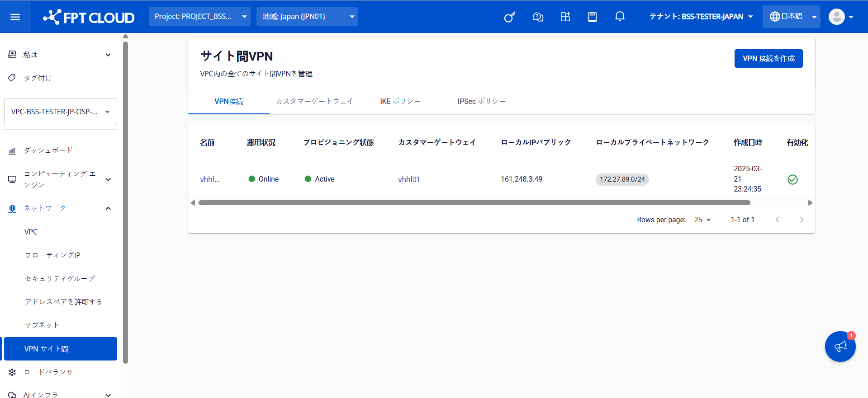
Task: Click the table scroll left arrow
Action: (193, 203)
